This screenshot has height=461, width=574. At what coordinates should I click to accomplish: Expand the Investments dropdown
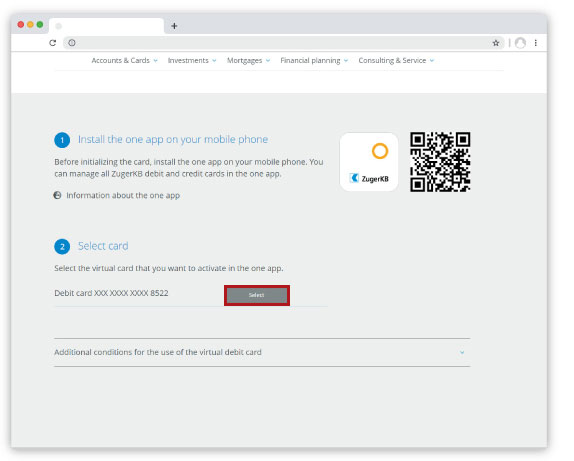click(192, 60)
